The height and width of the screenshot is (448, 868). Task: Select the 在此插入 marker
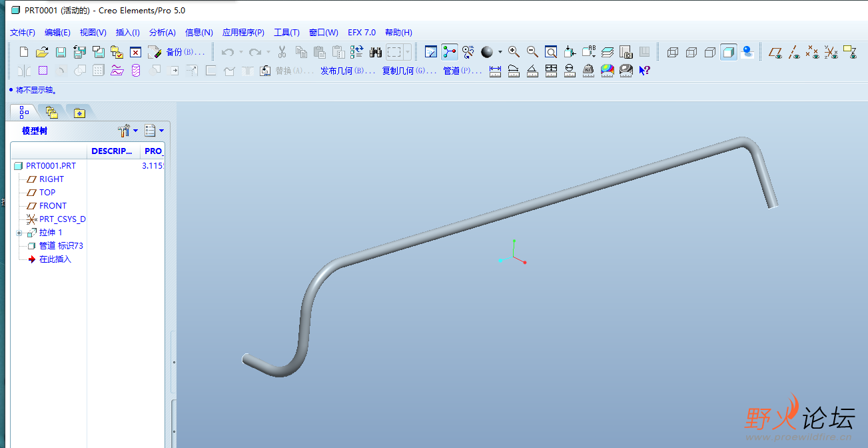[x=55, y=259]
